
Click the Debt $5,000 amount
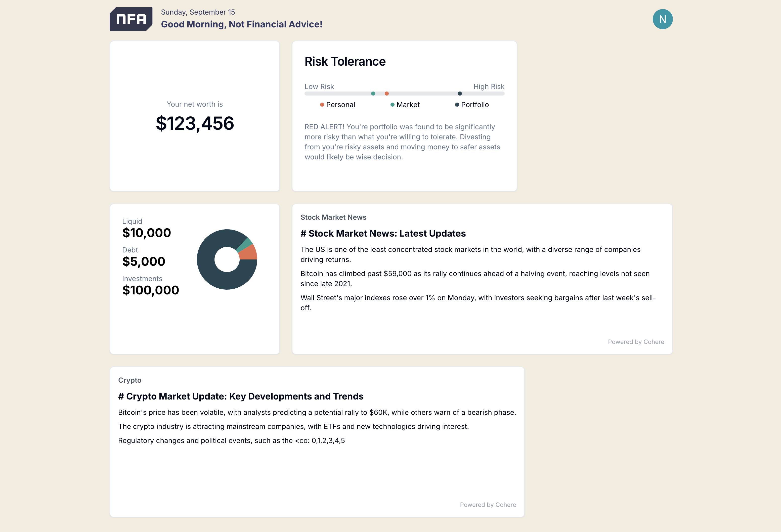click(x=144, y=261)
